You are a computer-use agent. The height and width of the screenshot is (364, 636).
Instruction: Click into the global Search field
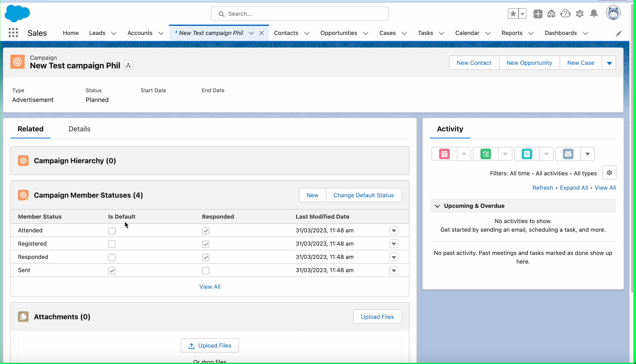point(300,14)
